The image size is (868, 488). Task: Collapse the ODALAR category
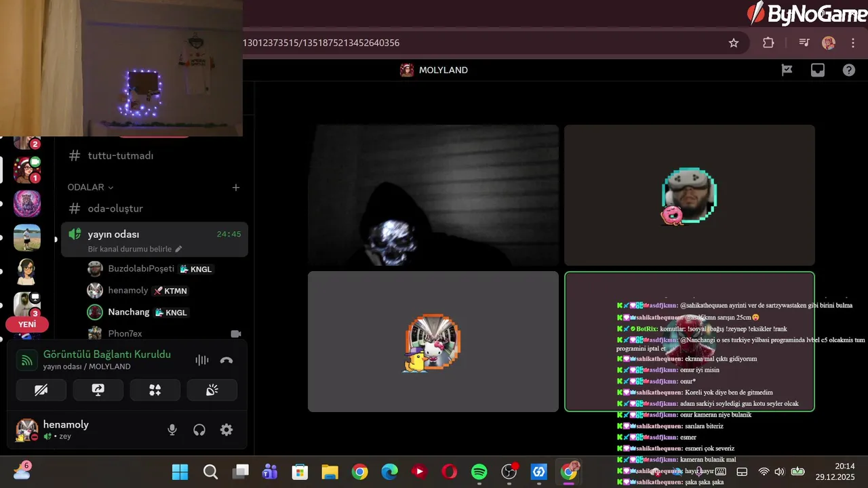click(90, 187)
